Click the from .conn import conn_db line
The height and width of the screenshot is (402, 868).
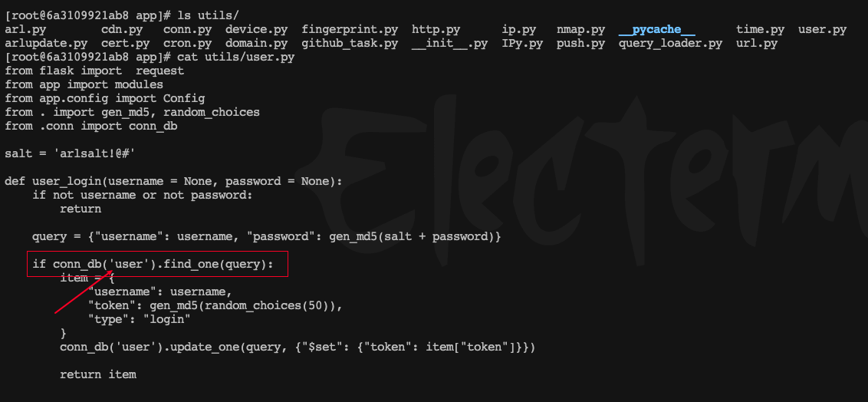(90, 127)
